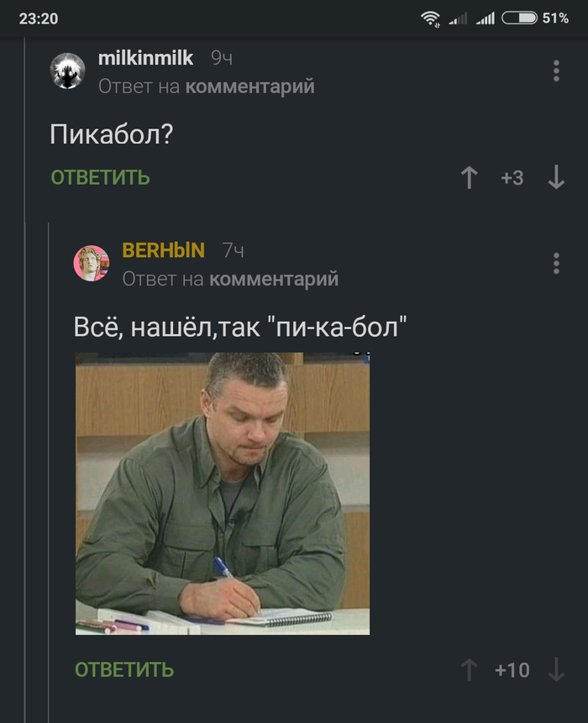Reply to BERHbIN via ОТВЕТИТЬ
The width and height of the screenshot is (588, 723).
[x=124, y=670]
